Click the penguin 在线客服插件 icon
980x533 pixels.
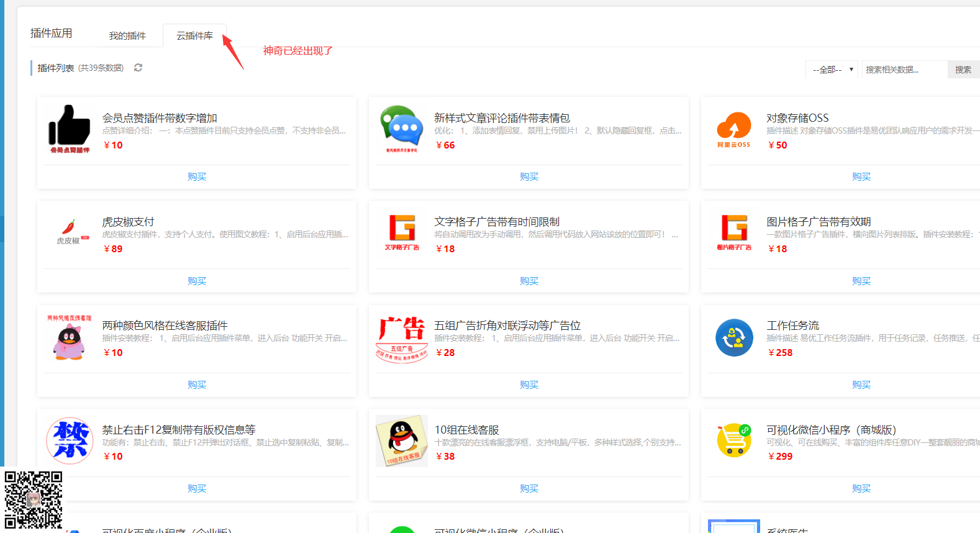(x=70, y=337)
